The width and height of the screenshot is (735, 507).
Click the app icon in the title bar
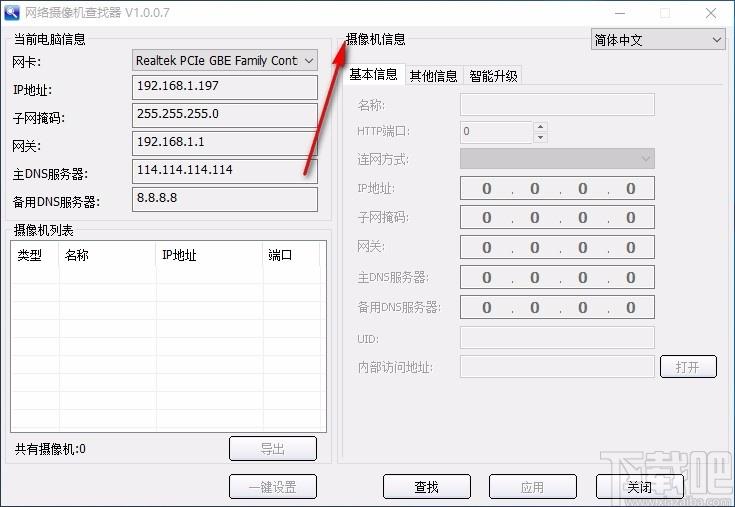11,12
